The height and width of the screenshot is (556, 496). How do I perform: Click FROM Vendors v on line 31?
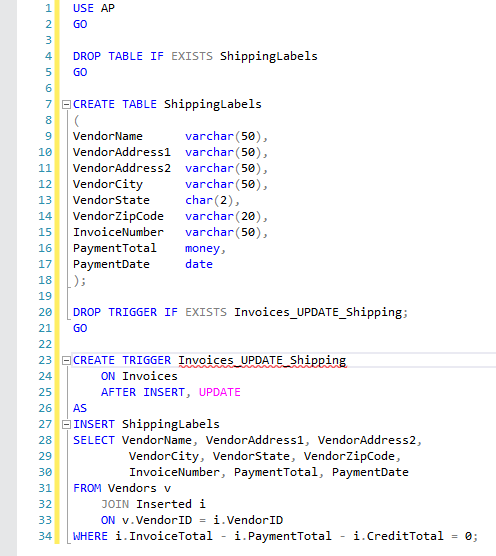tap(122, 488)
